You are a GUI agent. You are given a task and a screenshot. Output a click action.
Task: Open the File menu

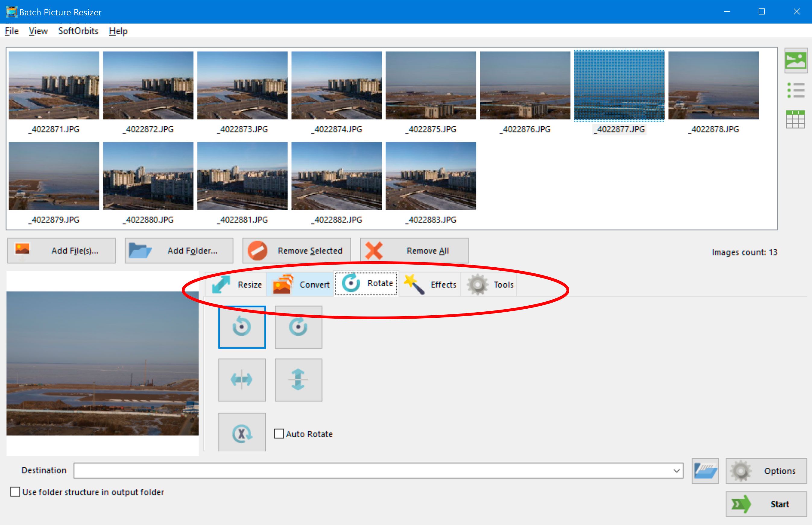coord(12,31)
